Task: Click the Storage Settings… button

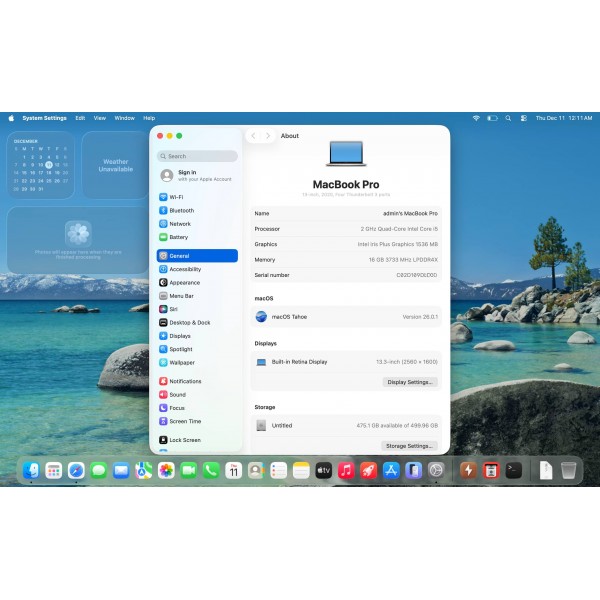Action: [x=410, y=446]
